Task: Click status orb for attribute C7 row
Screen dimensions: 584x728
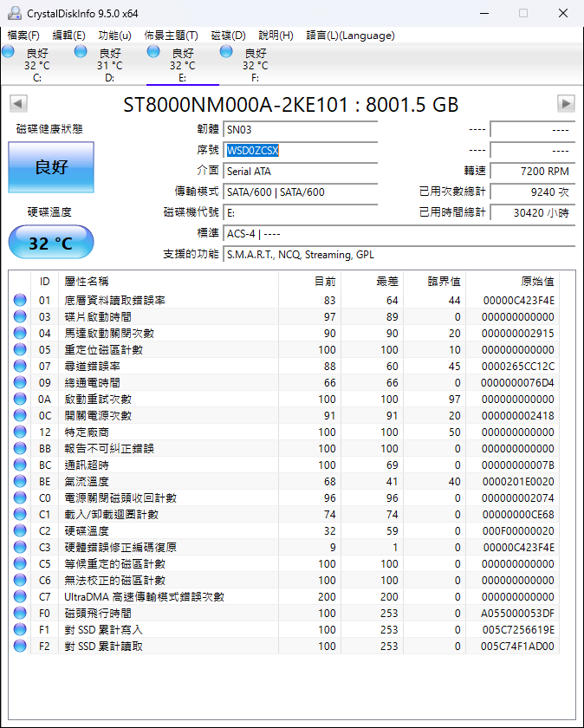Action: pos(20,596)
